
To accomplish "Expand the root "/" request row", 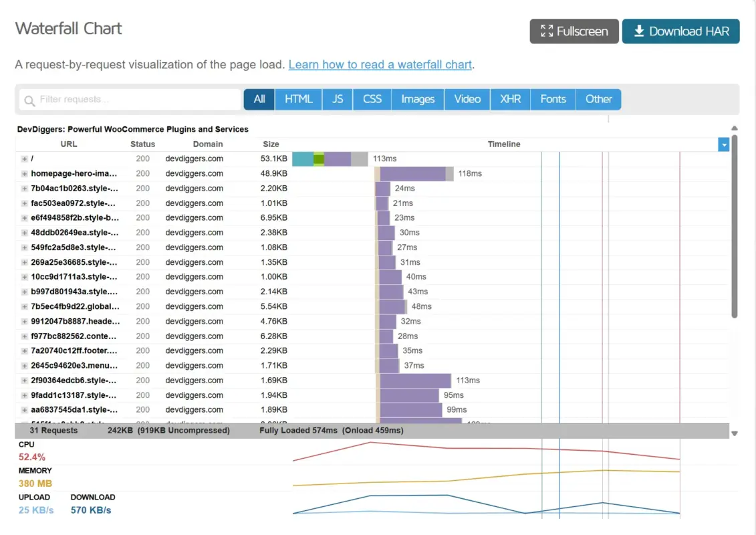I will point(24,158).
